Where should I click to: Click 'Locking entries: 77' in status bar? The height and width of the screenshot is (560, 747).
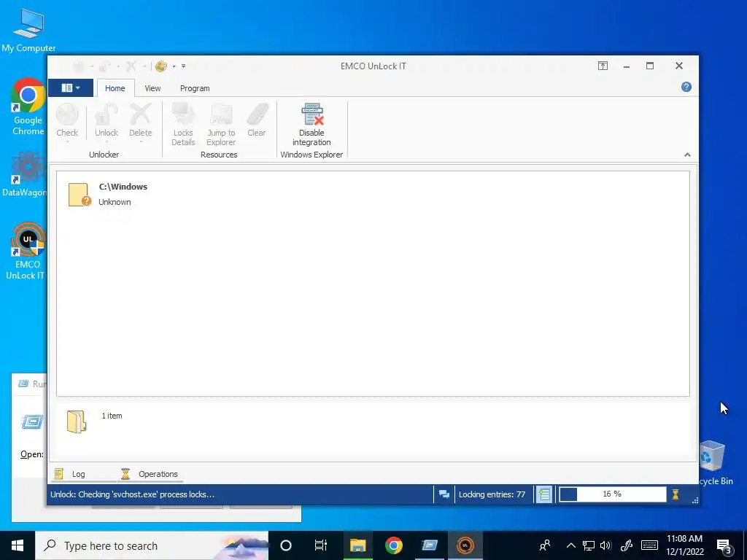pos(492,494)
